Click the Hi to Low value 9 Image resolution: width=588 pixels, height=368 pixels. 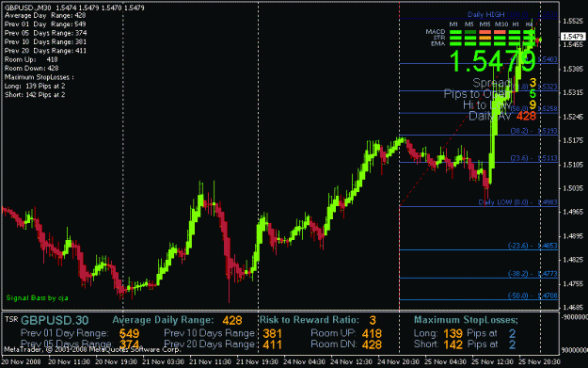pyautogui.click(x=532, y=105)
